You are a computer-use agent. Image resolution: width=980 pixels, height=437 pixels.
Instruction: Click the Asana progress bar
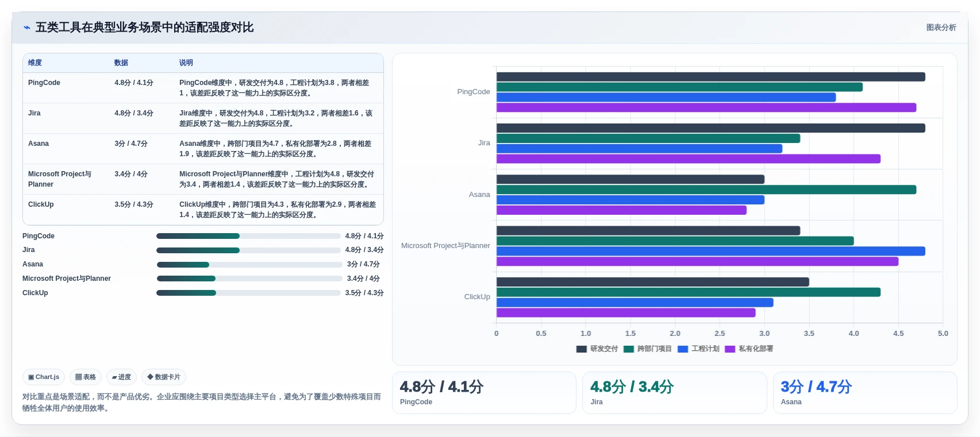[x=249, y=265]
